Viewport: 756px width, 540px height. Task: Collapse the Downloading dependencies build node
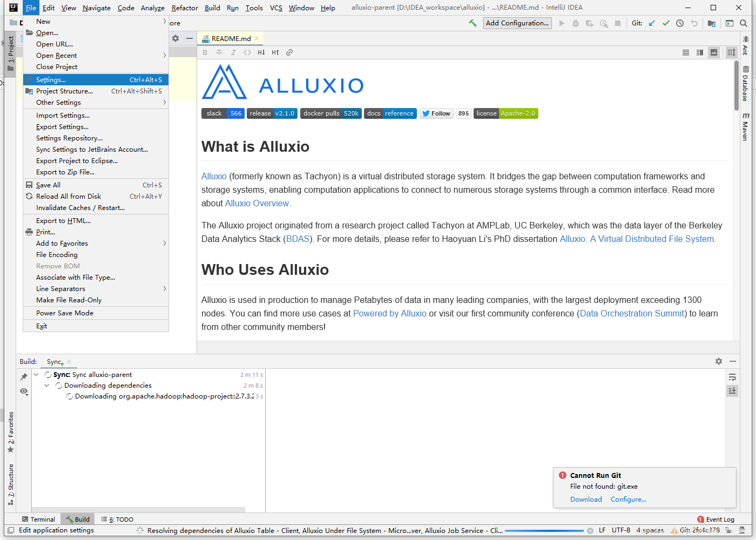pos(46,385)
